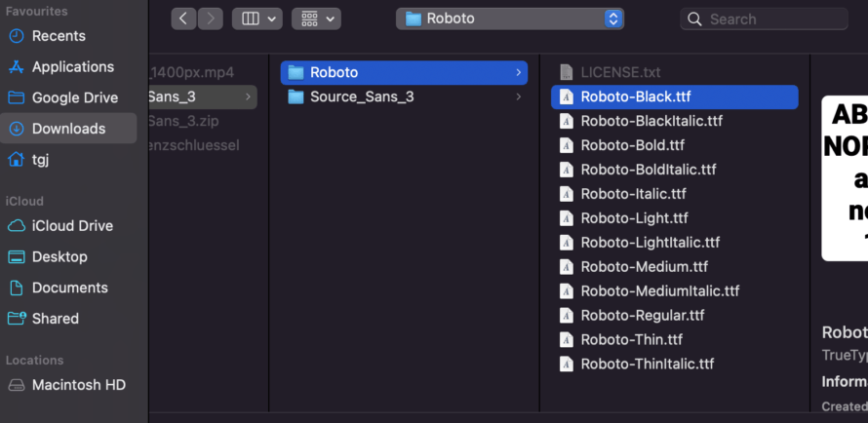Open the Shared folder in sidebar

point(56,319)
